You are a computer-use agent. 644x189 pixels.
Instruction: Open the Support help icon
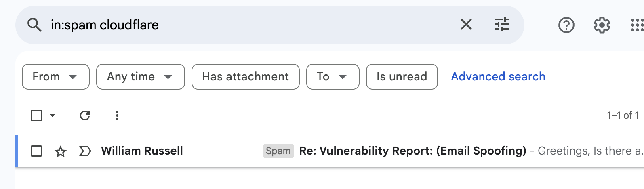coord(566,25)
